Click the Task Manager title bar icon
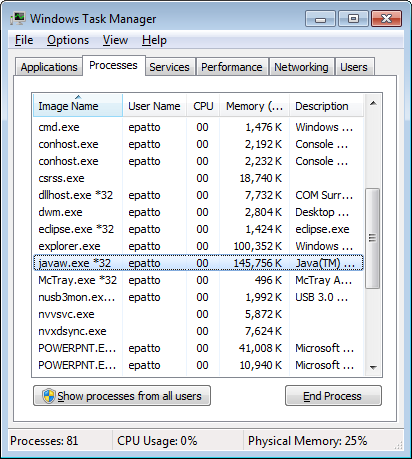412x459 pixels. [x=18, y=19]
